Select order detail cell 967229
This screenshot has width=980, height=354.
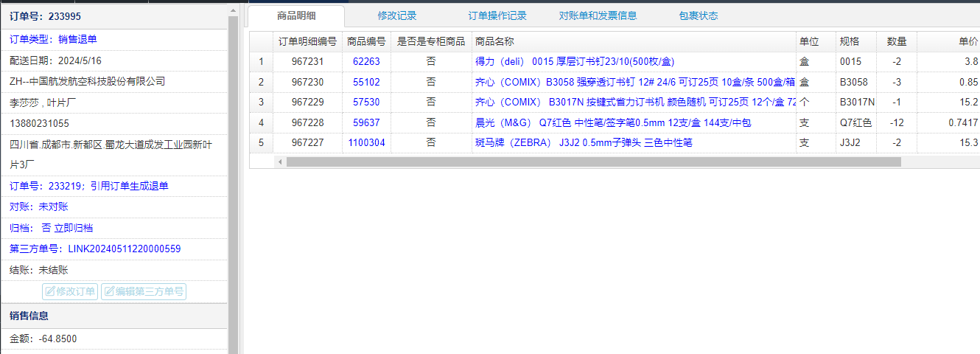[307, 102]
